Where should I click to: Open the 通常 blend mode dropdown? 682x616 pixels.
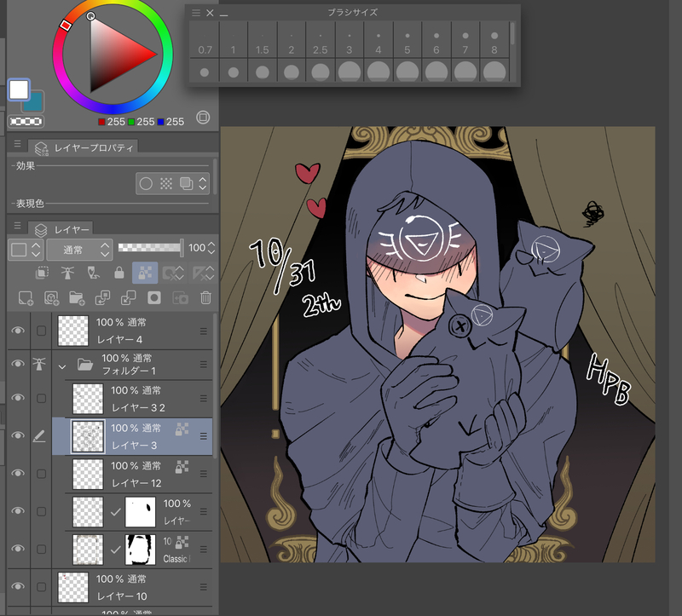(x=79, y=250)
